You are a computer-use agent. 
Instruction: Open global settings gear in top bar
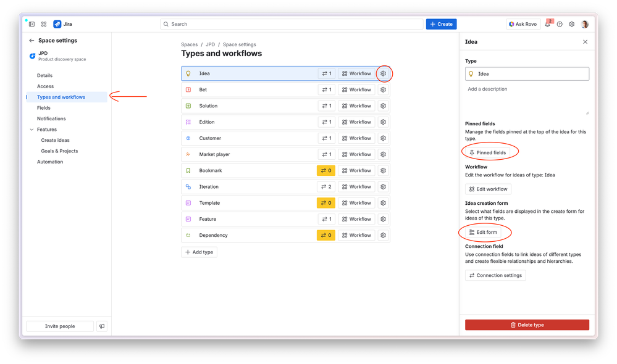(x=572, y=24)
